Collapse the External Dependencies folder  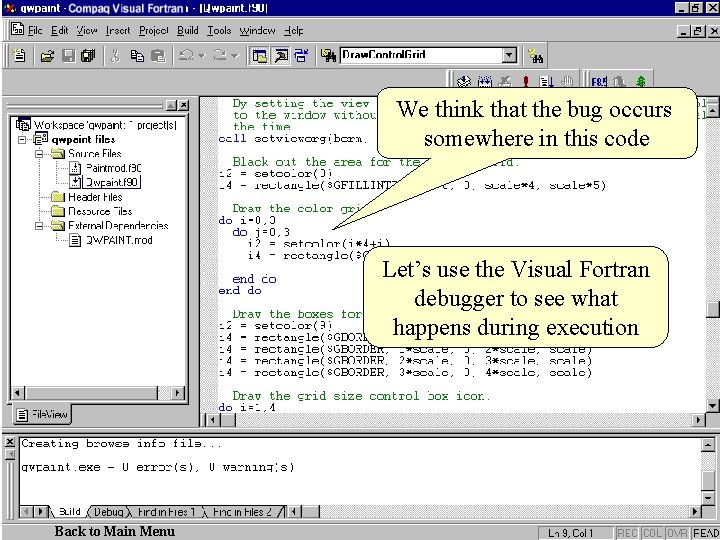tap(39, 225)
